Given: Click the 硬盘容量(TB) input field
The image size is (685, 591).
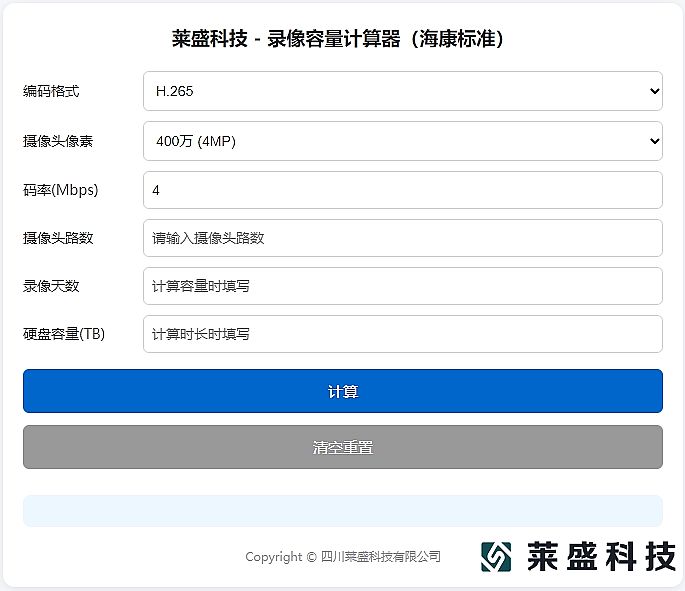Looking at the screenshot, I should pos(403,334).
